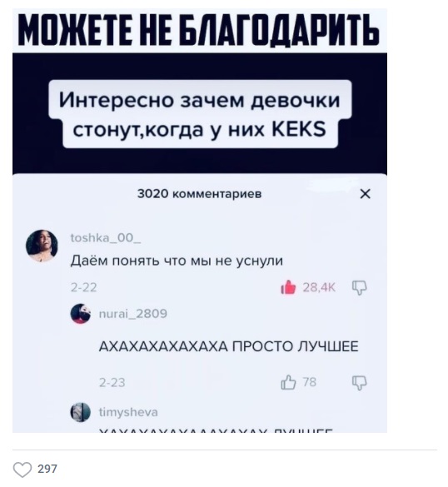448x487 pixels.
Task: Open the toshka_00_ profile avatar
Action: (42, 246)
